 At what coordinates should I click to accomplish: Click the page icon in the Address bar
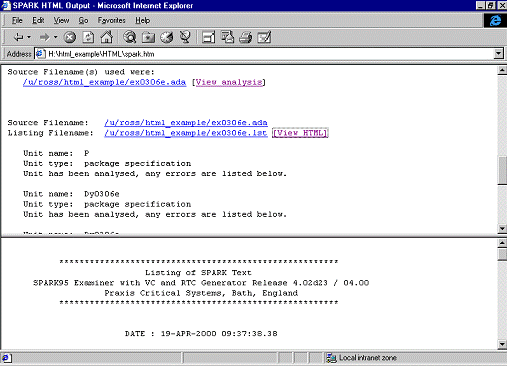(x=40, y=54)
